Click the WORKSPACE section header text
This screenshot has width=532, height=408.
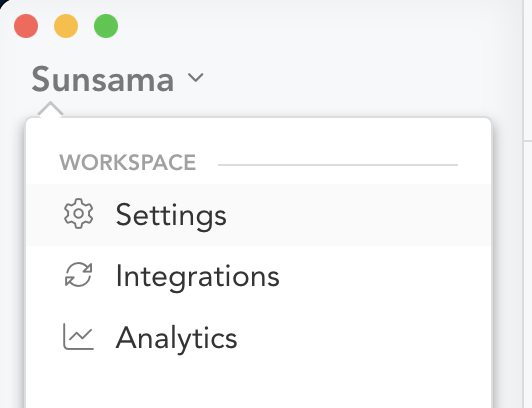[x=128, y=162]
